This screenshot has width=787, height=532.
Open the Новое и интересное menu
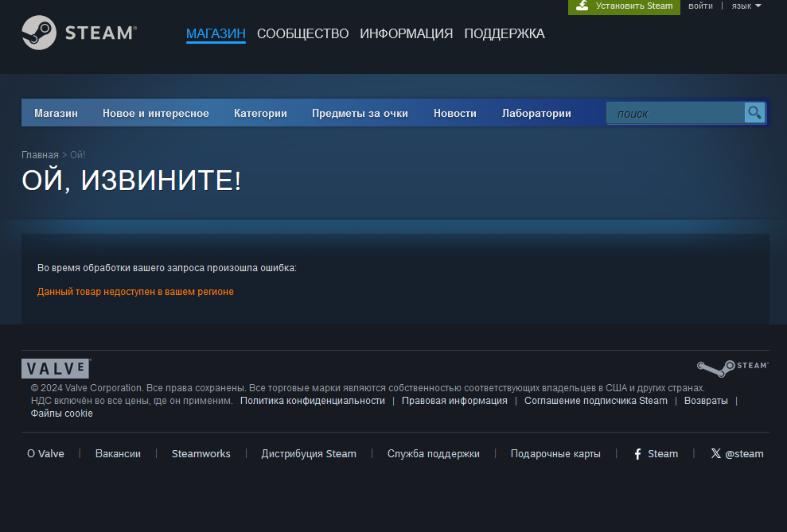(x=156, y=114)
